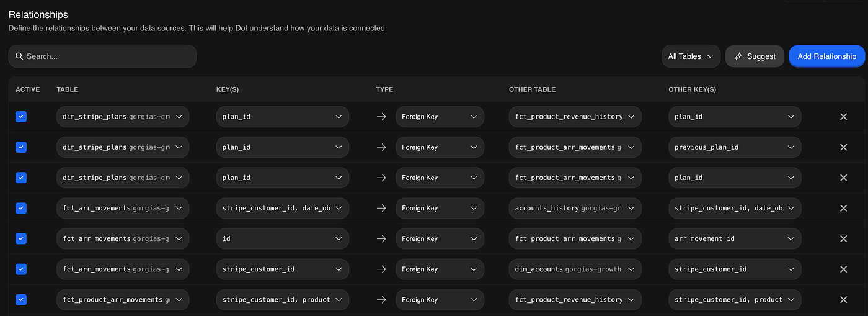Open other key dropdown showing previous_plan_id

pos(735,147)
